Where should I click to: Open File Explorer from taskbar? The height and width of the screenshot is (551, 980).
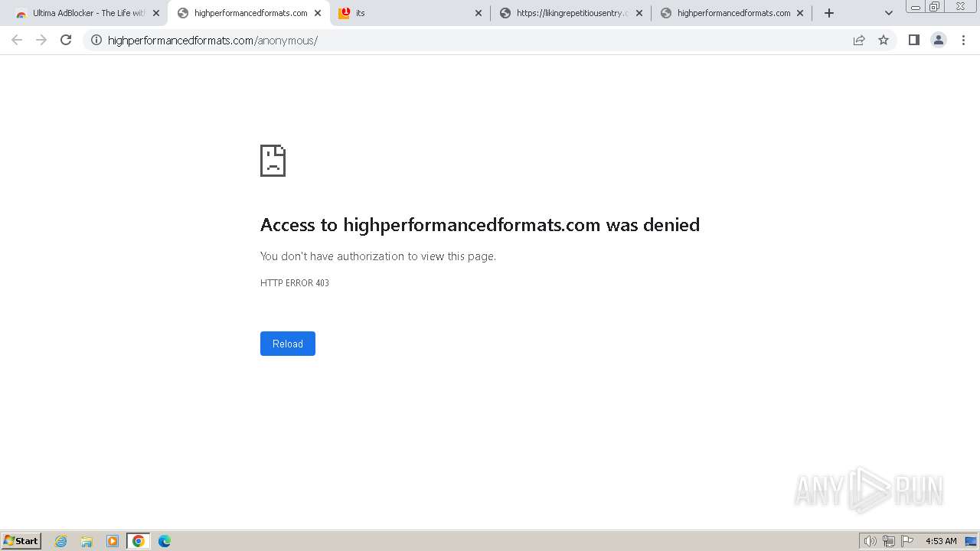[87, 541]
